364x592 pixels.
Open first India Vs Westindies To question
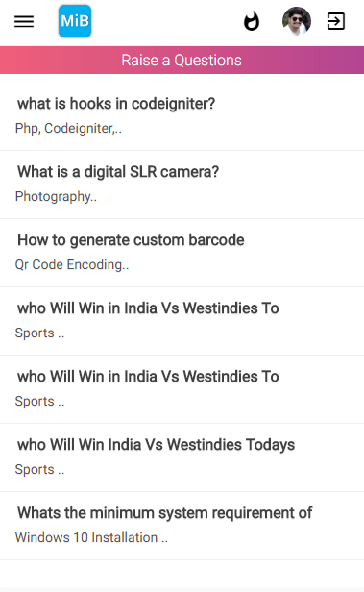click(x=148, y=308)
